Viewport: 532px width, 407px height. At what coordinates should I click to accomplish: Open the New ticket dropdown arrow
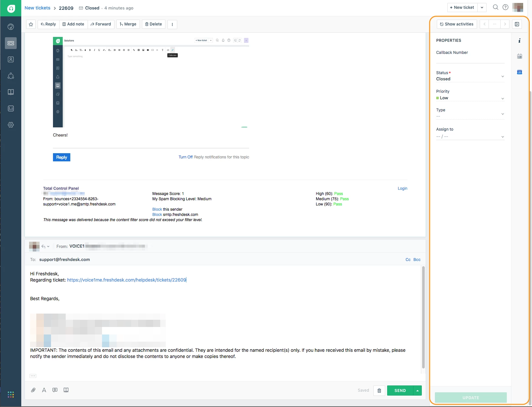point(482,8)
